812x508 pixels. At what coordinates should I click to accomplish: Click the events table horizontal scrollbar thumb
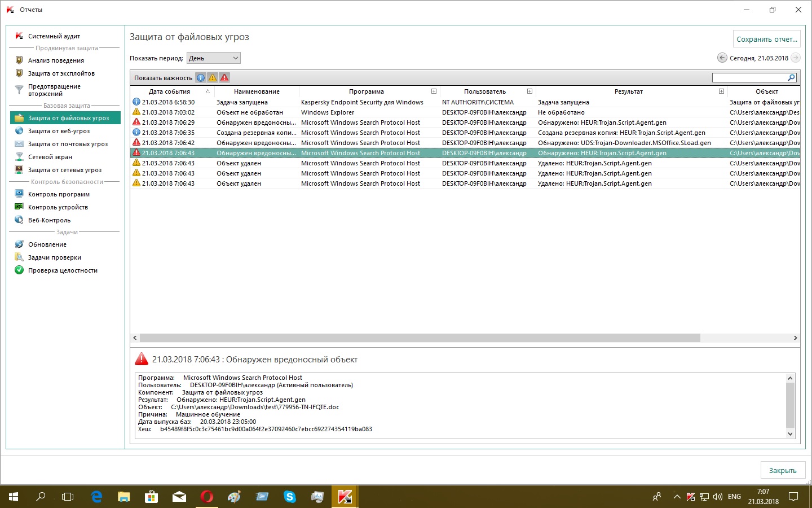click(x=420, y=338)
